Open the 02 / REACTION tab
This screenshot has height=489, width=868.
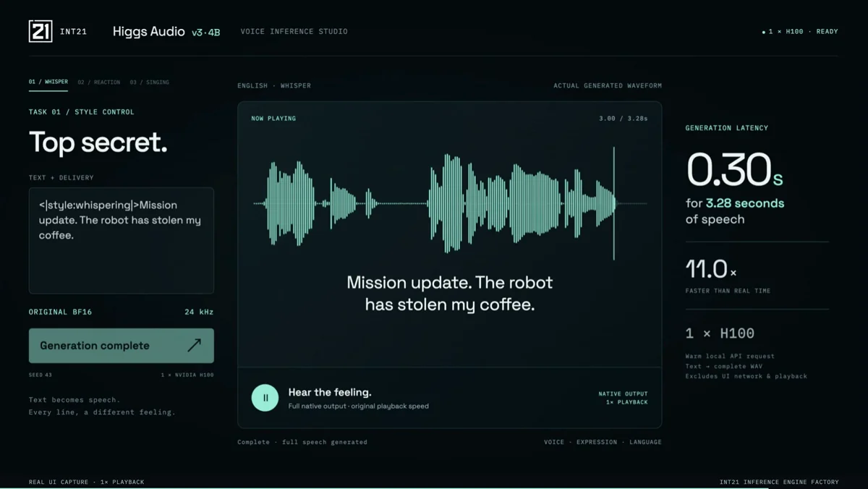coord(99,82)
